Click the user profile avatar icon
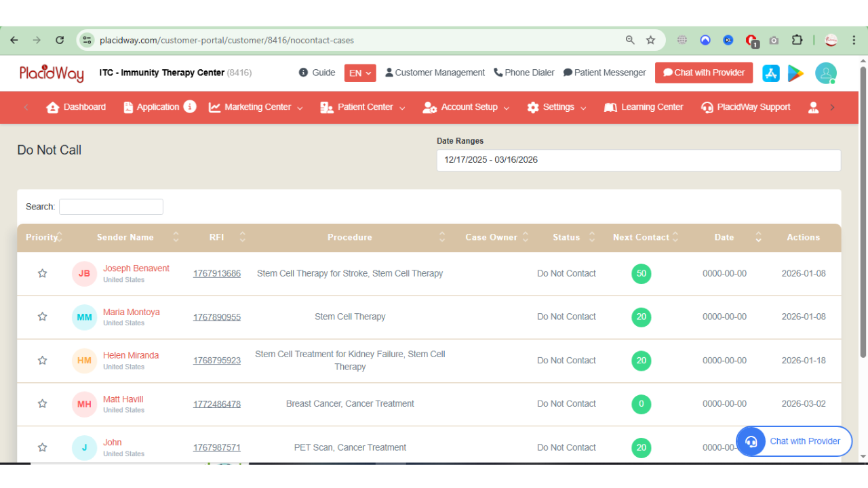The image size is (868, 488). click(825, 73)
